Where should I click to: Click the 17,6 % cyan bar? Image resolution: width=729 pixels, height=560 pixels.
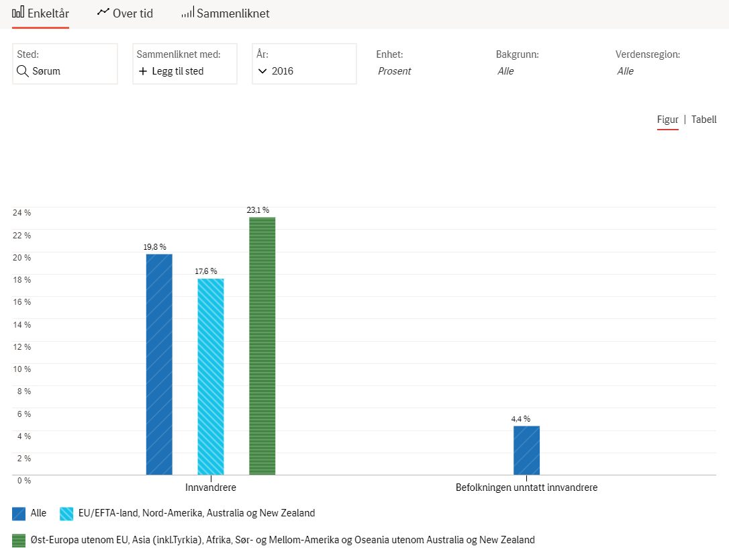(x=211, y=377)
